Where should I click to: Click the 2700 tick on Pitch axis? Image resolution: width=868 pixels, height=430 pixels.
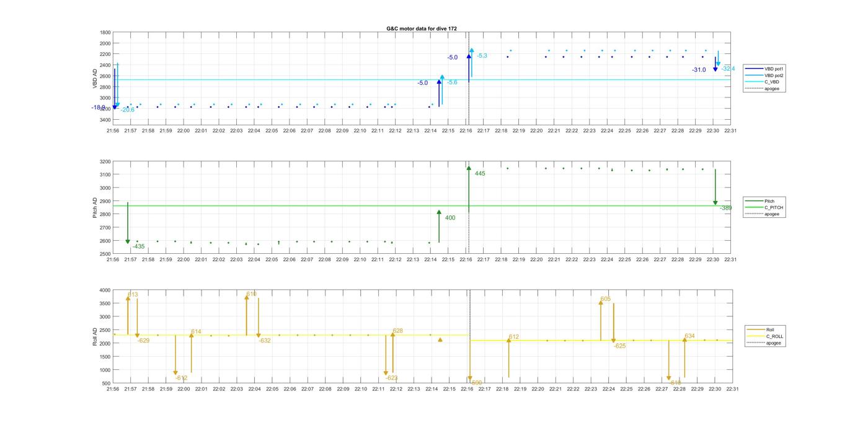click(x=105, y=228)
